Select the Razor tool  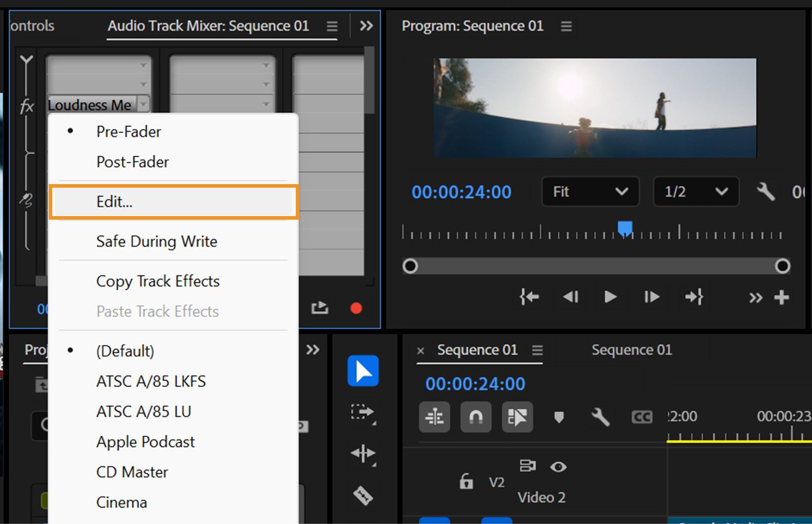[x=363, y=496]
